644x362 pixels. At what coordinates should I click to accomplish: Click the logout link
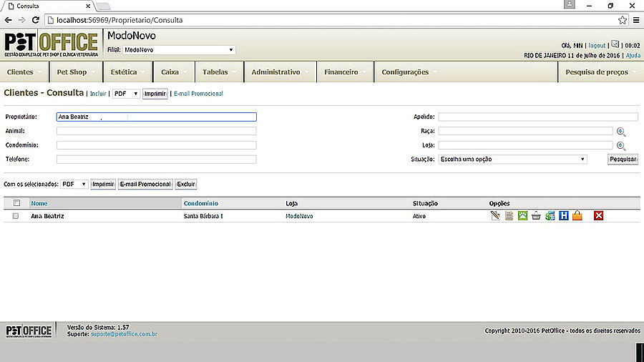click(597, 45)
